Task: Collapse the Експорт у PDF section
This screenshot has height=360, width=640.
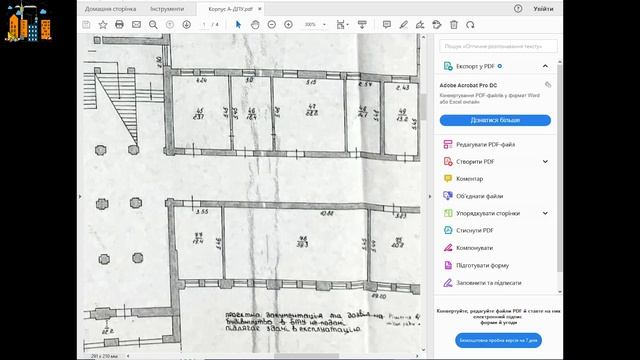Action: pyautogui.click(x=545, y=66)
